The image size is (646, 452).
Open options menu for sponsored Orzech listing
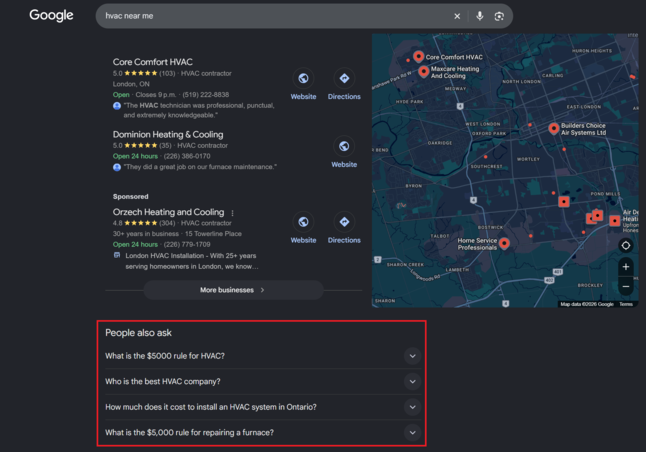232,213
